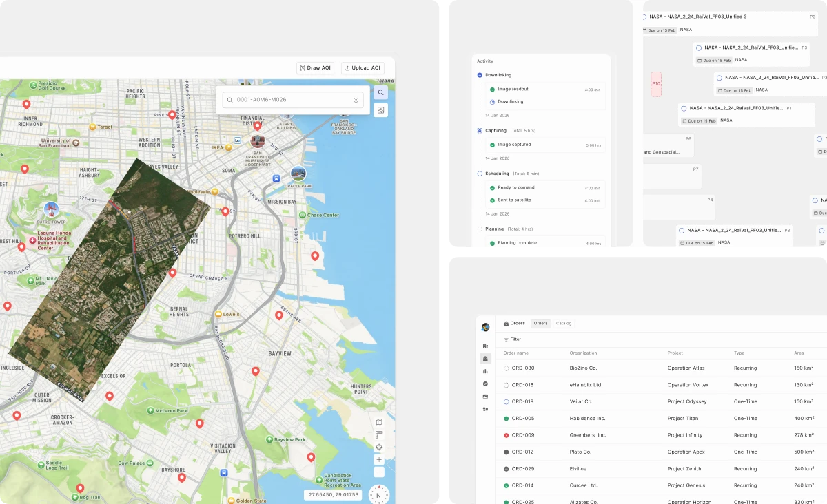The image size is (827, 504).
Task: Click the Capturing stage icon in Activity
Action: click(480, 130)
